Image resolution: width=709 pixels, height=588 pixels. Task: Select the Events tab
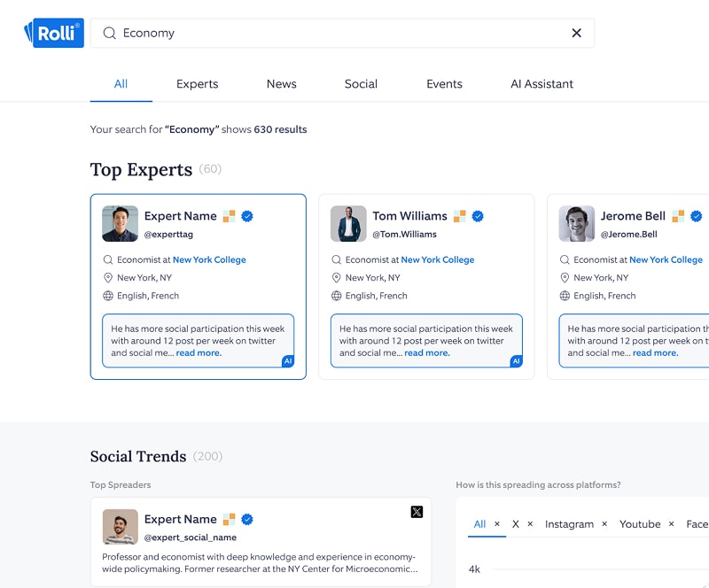pyautogui.click(x=444, y=84)
